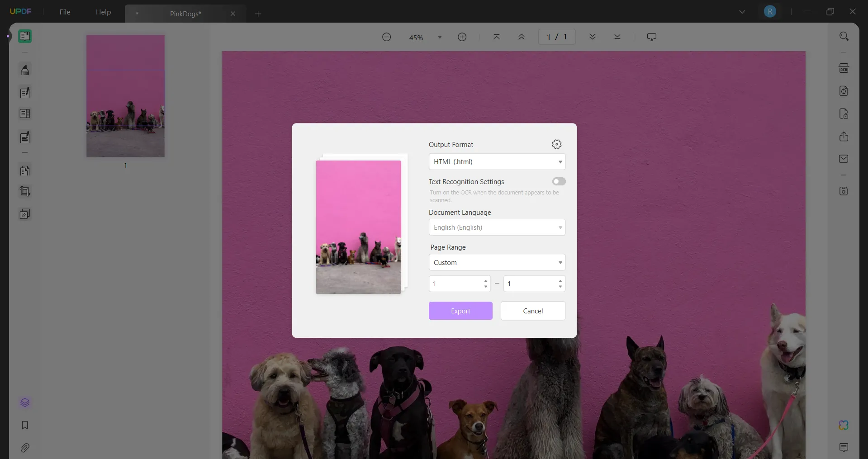Click the share file icon

pyautogui.click(x=844, y=137)
